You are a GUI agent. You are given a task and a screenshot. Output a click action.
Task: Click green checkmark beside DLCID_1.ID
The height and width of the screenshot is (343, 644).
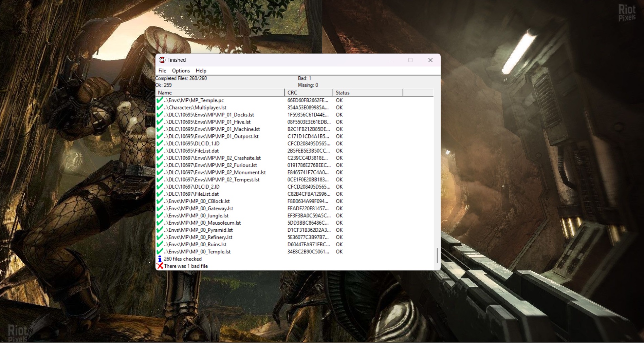click(x=160, y=143)
